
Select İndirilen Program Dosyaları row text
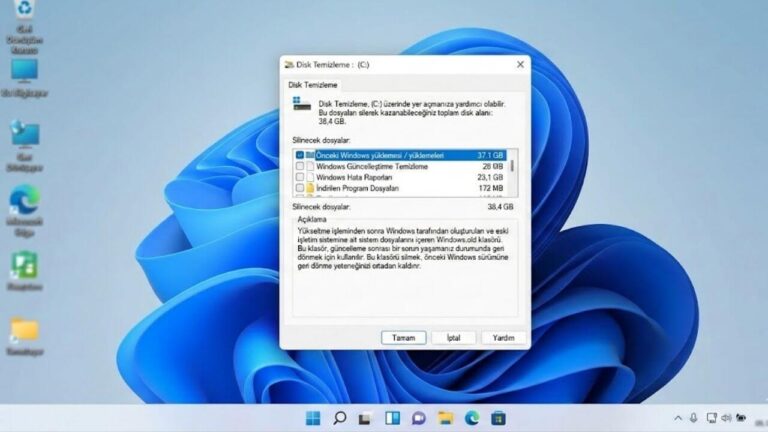click(x=357, y=188)
